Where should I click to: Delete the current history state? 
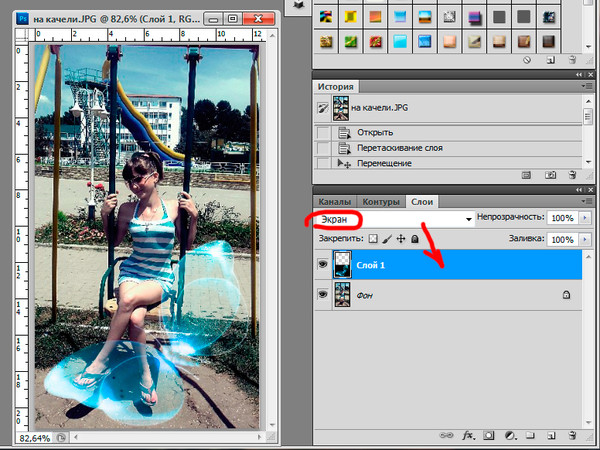[x=572, y=175]
